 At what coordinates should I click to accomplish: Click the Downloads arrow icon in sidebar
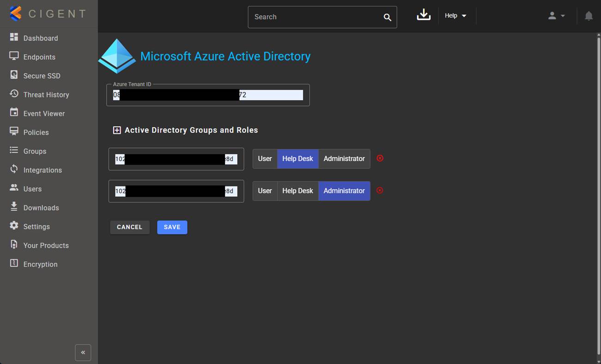14,207
